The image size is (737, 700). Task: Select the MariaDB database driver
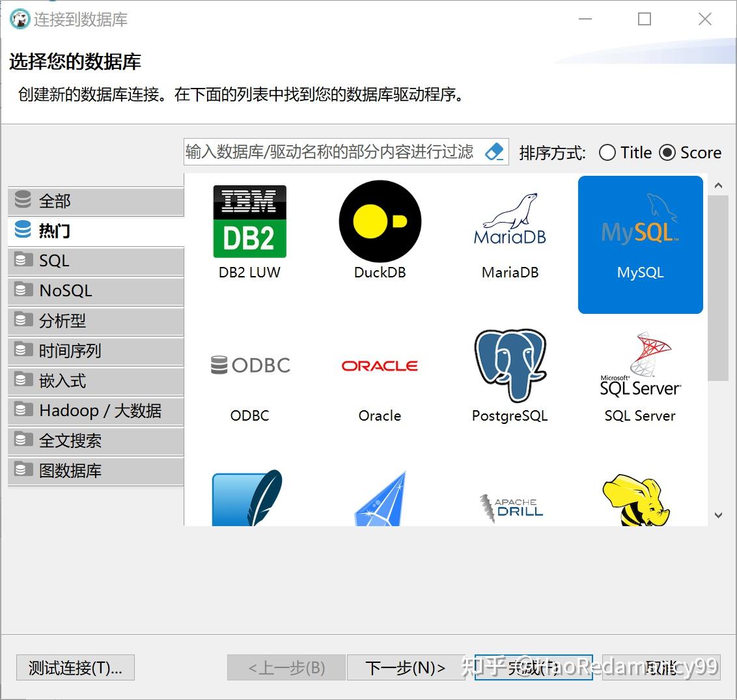click(x=509, y=231)
